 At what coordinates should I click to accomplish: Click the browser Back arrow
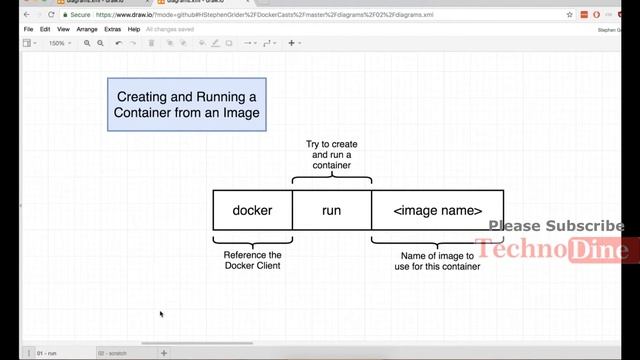point(27,15)
